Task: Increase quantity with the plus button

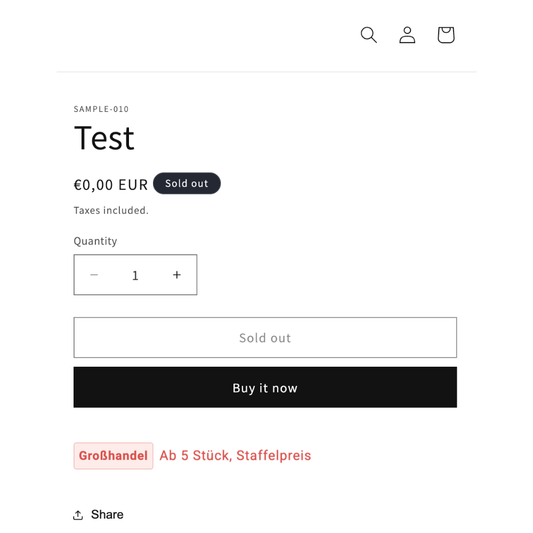Action: click(x=177, y=275)
